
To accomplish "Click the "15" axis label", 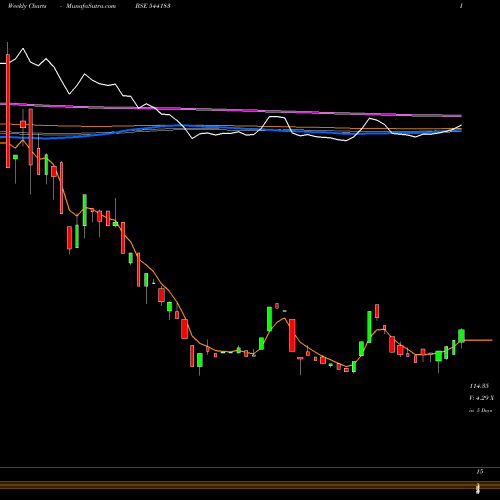I will (480, 472).
